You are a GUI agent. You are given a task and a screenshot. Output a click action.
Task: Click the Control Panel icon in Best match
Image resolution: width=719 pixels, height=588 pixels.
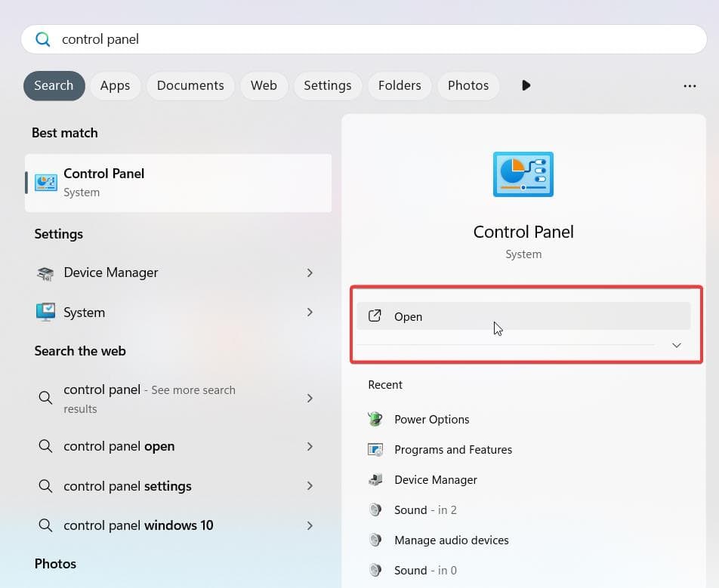pyautogui.click(x=46, y=183)
